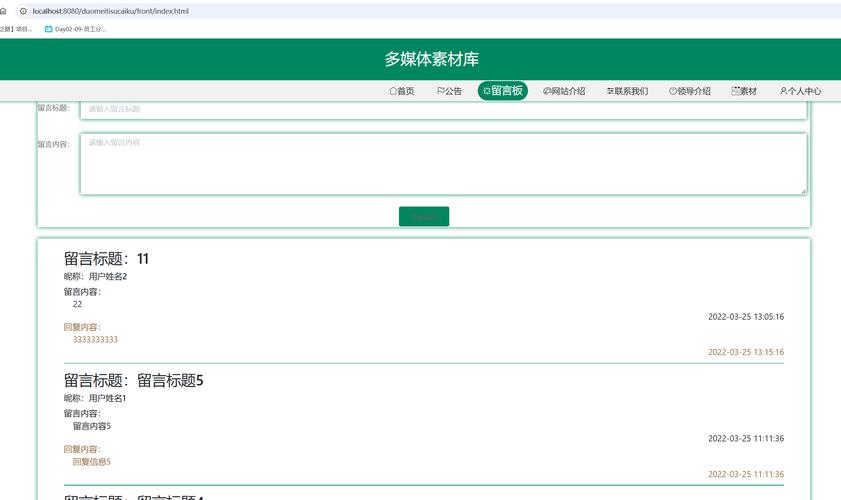The width and height of the screenshot is (841, 500).
Task: Click the site info icon in address bar
Action: pyautogui.click(x=23, y=11)
